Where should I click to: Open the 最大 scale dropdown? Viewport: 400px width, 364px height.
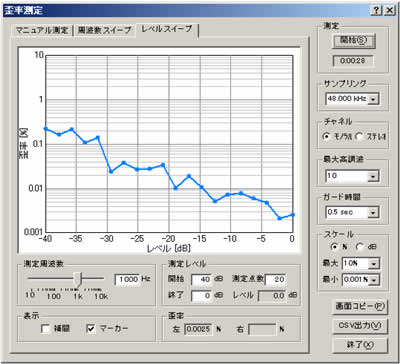point(374,264)
